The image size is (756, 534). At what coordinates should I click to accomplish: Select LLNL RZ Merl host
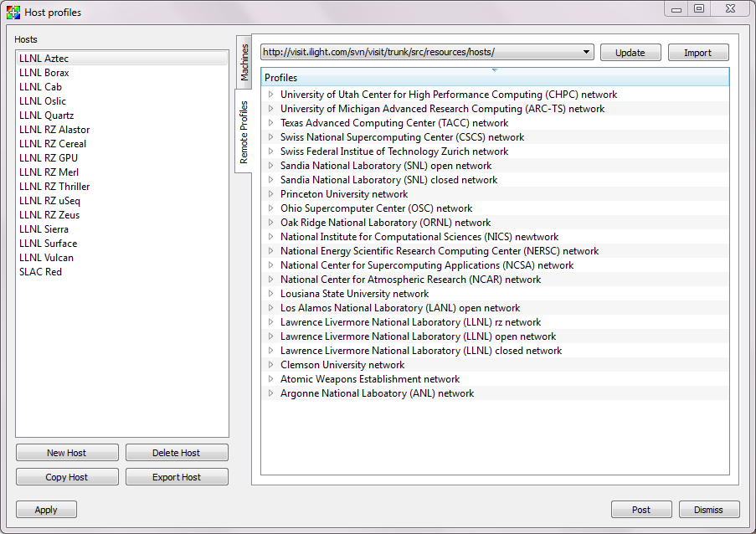coord(122,172)
